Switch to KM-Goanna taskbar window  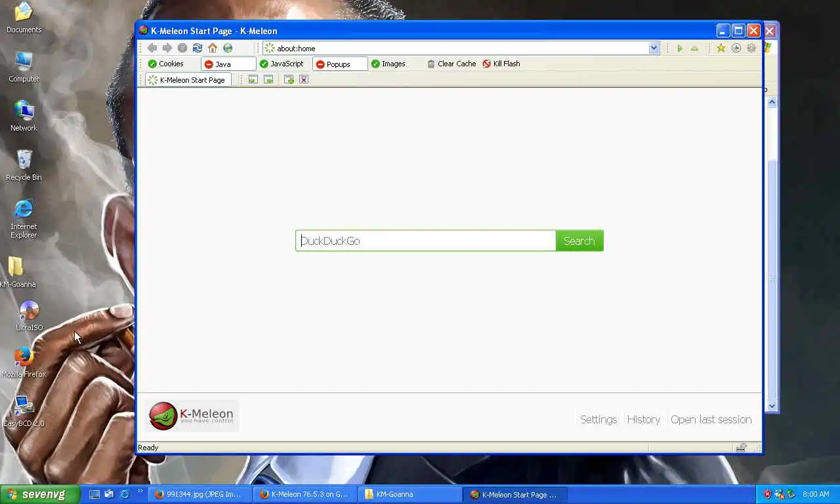[410, 495]
